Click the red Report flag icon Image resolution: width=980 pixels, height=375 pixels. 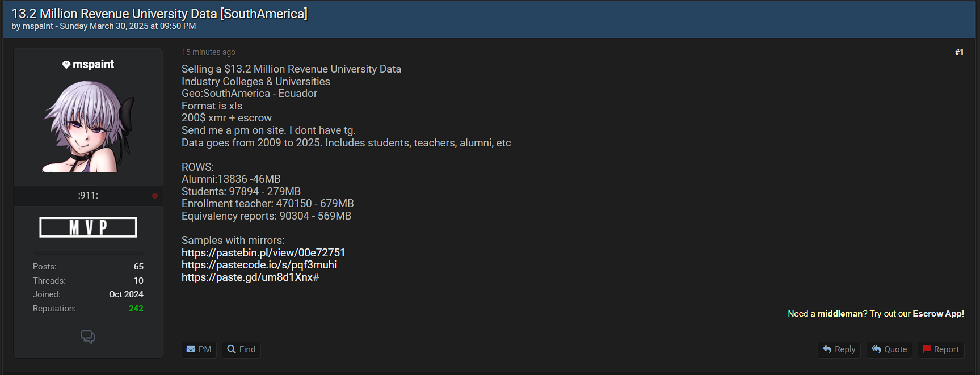pos(927,349)
